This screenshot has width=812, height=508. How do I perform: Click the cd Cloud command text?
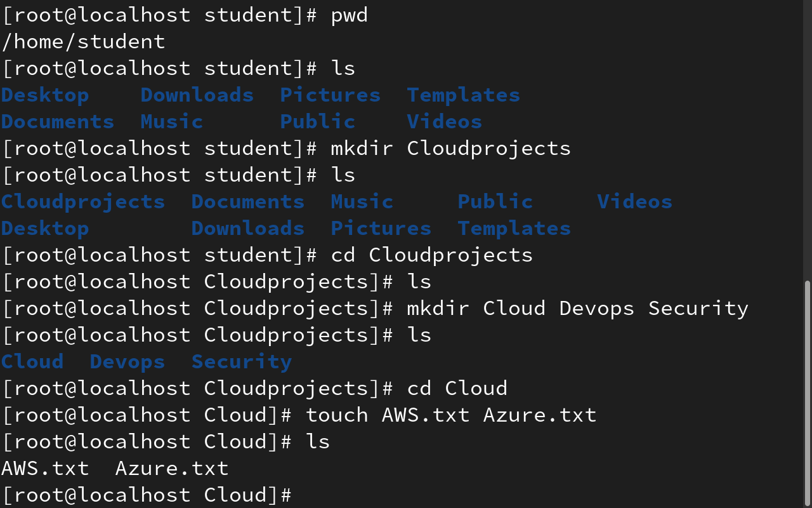457,389
